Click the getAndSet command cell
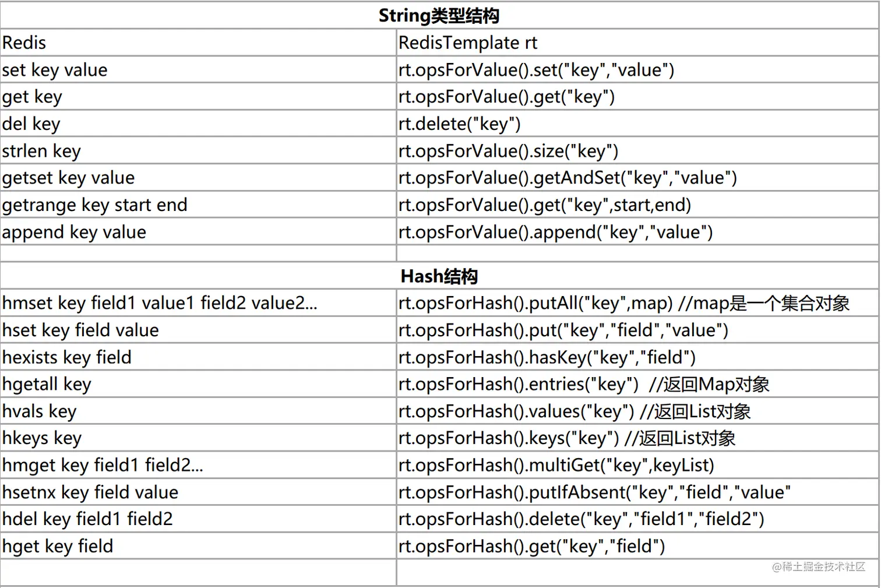 point(637,178)
